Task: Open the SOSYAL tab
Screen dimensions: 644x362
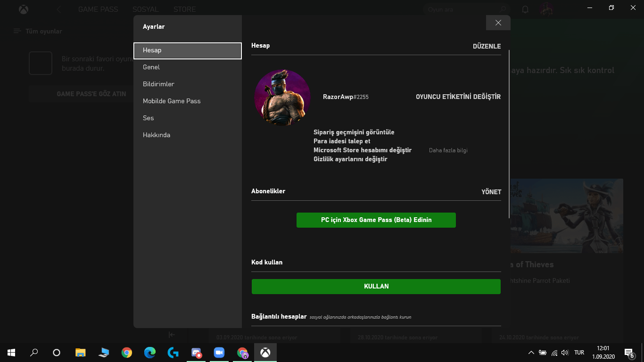Action: point(146,9)
